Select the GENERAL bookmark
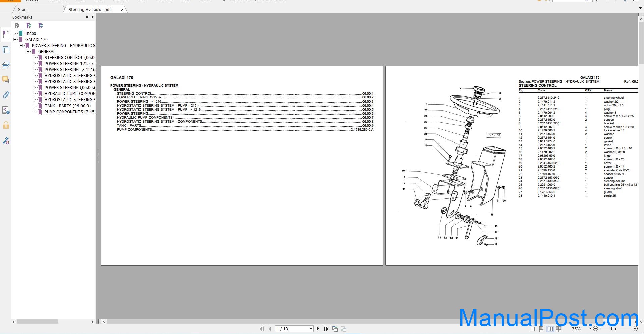This screenshot has width=644, height=334. (x=47, y=51)
